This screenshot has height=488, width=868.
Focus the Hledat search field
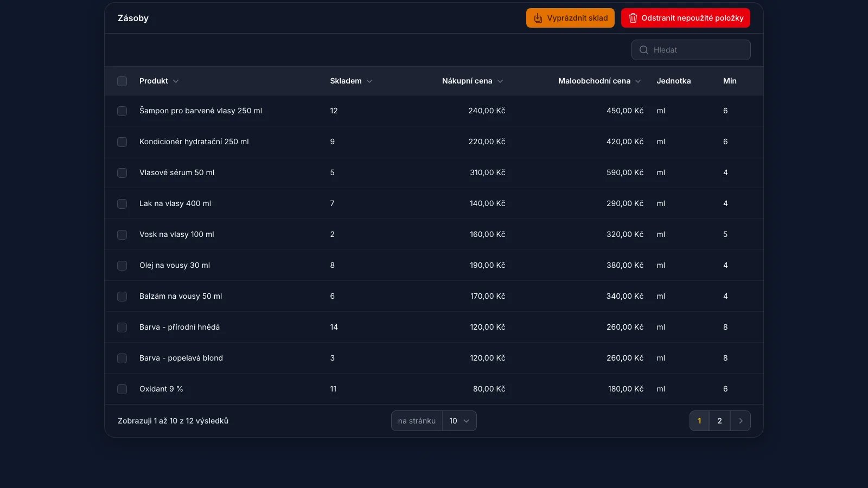click(691, 50)
